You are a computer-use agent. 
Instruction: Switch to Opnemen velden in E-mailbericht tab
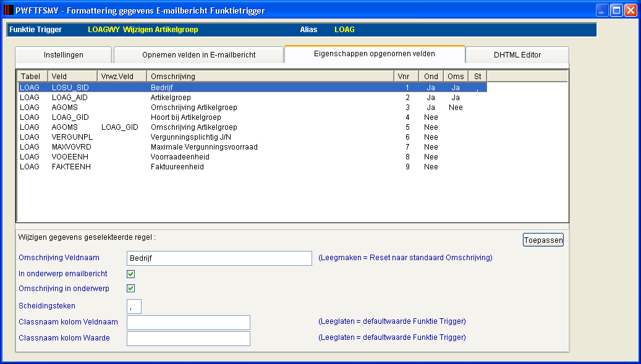(198, 55)
